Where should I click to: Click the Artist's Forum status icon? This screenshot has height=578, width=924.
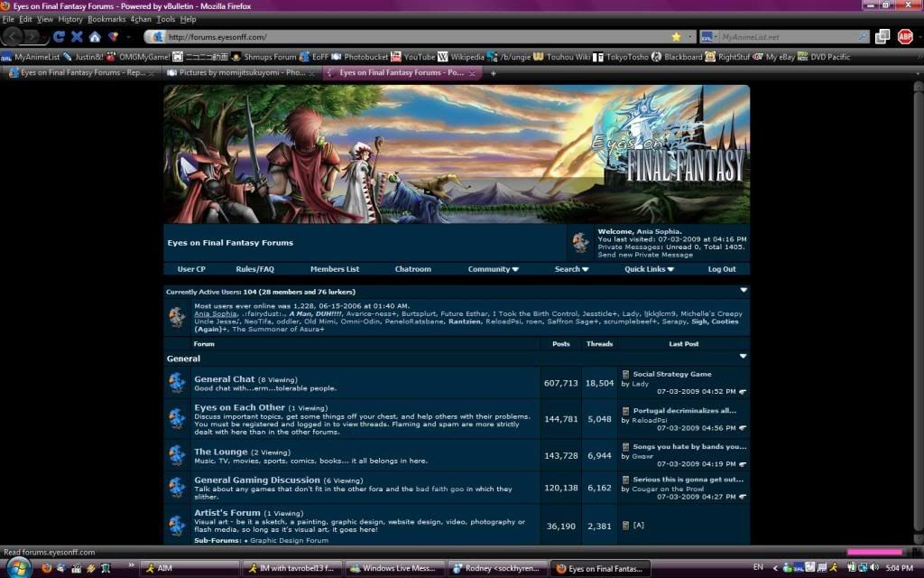pyautogui.click(x=177, y=525)
